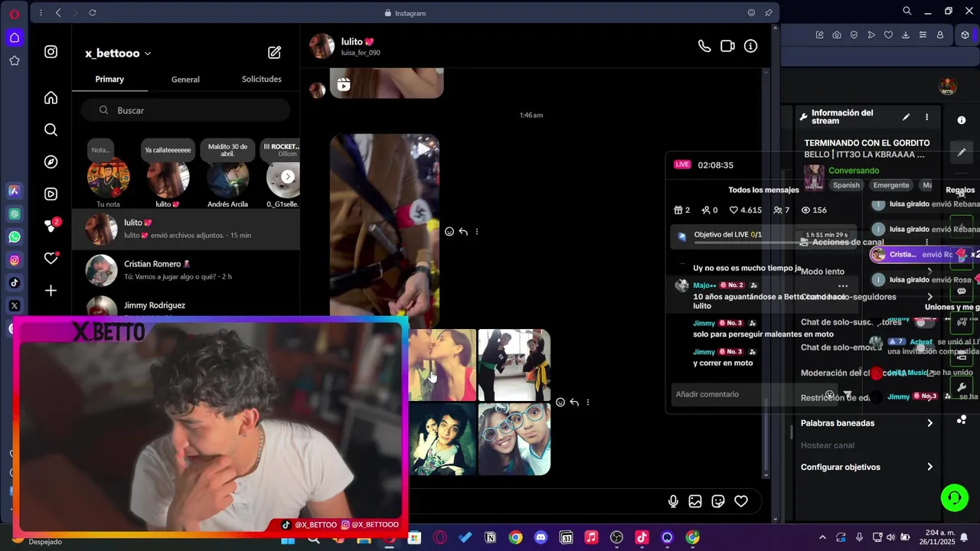The height and width of the screenshot is (551, 980).
Task: Open Instagram search from sidebar
Action: [x=51, y=130]
